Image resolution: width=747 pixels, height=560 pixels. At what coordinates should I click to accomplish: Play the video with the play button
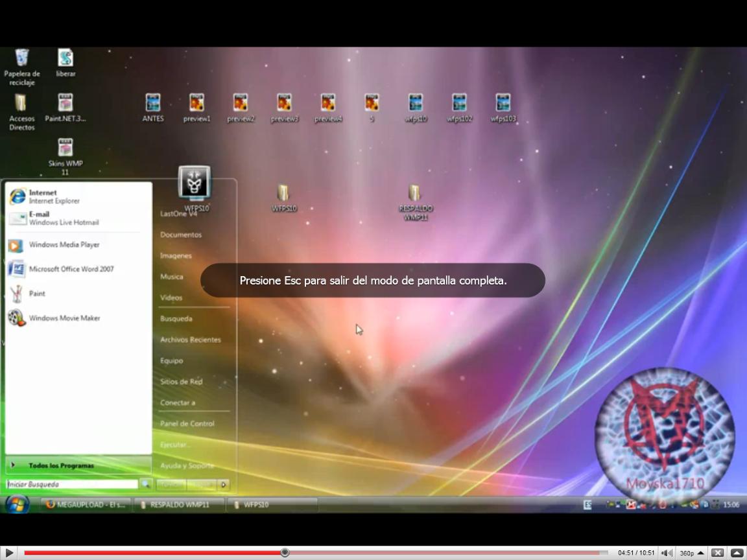(9, 553)
